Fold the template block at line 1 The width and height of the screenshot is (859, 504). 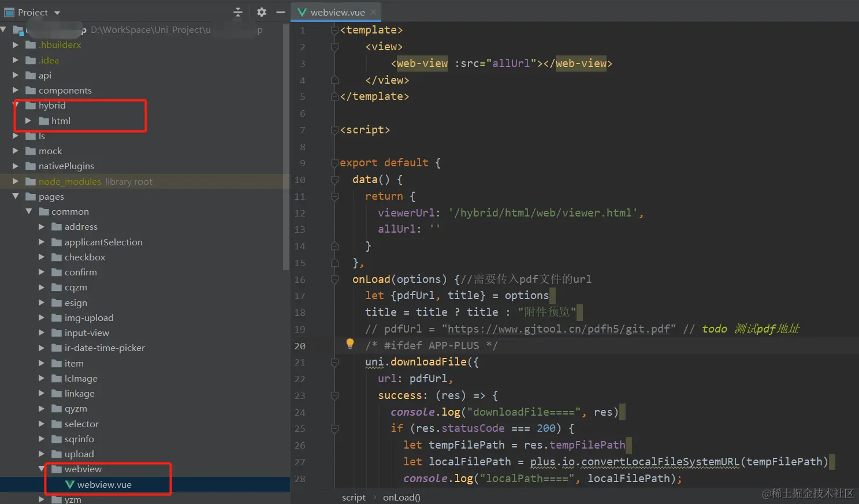tap(334, 30)
